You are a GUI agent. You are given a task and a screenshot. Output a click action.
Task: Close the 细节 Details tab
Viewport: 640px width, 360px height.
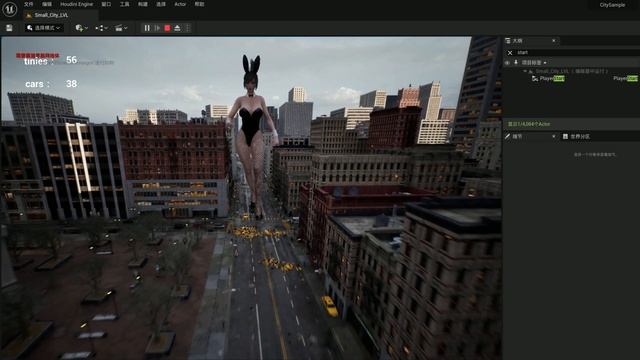pyautogui.click(x=553, y=136)
